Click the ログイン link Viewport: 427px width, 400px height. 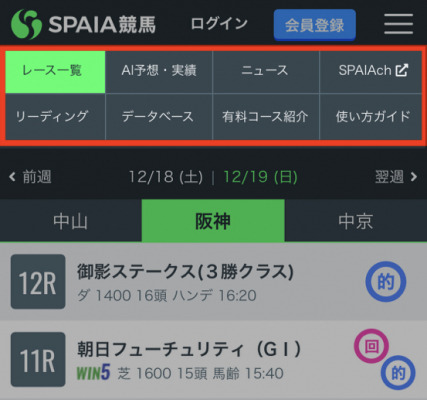[219, 24]
